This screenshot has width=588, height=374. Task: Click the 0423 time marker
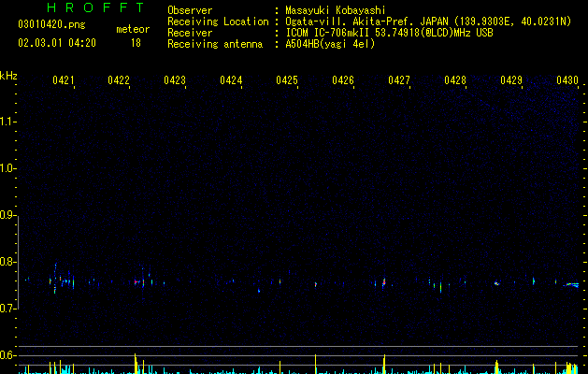(x=175, y=79)
